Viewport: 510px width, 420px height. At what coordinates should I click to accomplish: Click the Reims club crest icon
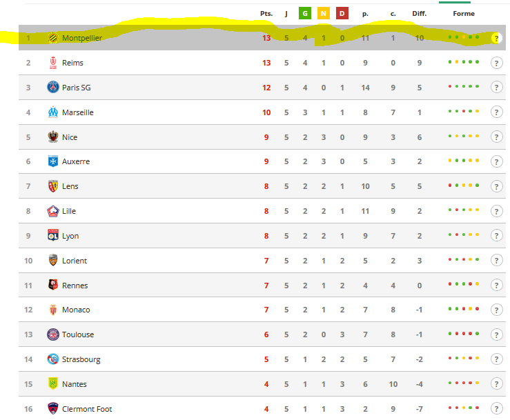pyautogui.click(x=53, y=63)
